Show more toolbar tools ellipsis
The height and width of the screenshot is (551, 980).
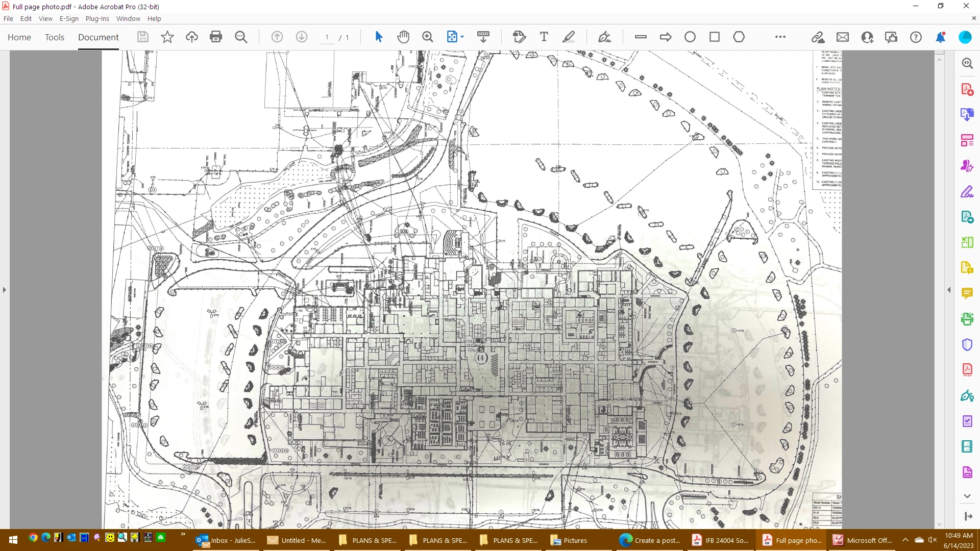[780, 37]
